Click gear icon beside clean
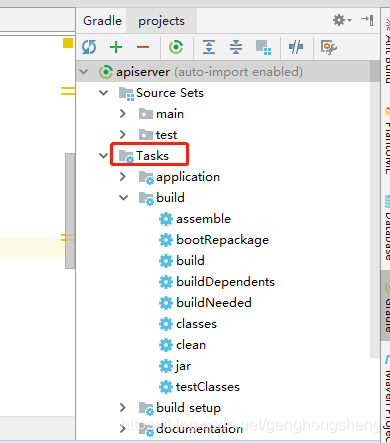Viewport: 390px width, 443px height. [x=166, y=345]
